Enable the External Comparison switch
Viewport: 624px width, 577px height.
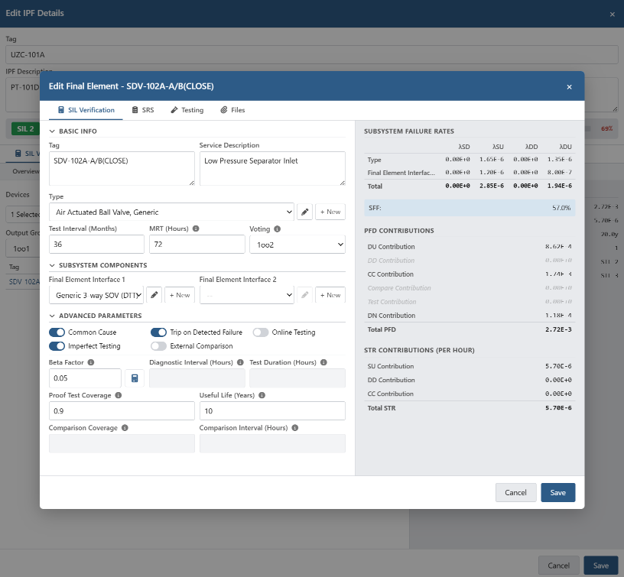tap(158, 346)
